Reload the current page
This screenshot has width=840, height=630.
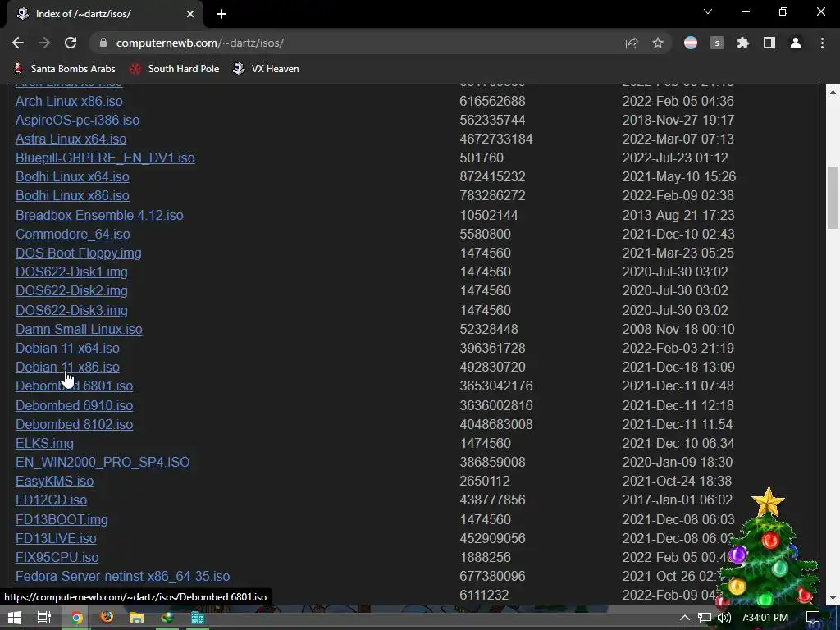pos(71,43)
